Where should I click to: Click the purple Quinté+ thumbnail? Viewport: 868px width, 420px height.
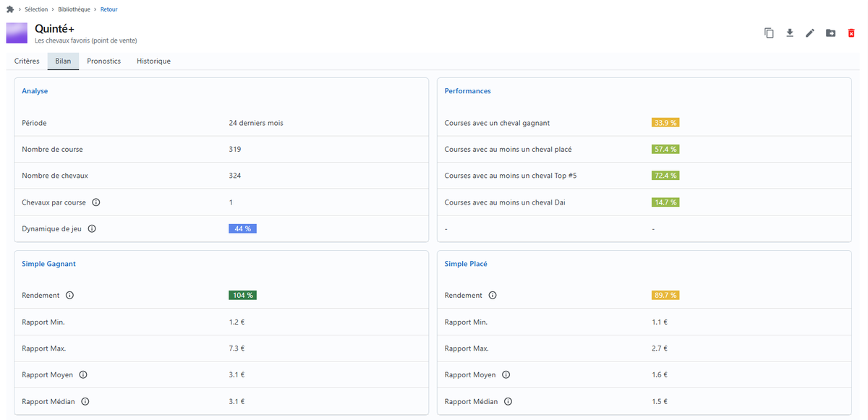[17, 33]
